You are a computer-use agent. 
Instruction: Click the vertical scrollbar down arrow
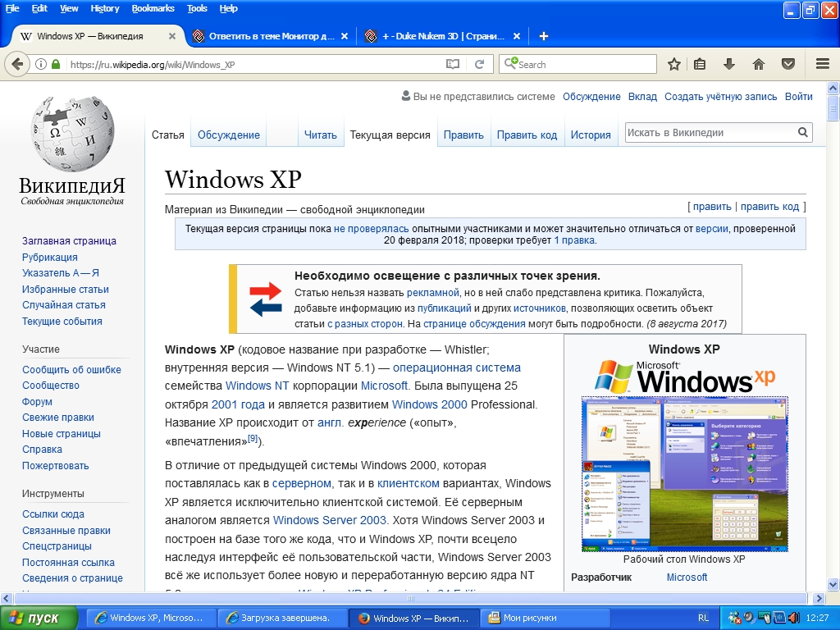(833, 584)
